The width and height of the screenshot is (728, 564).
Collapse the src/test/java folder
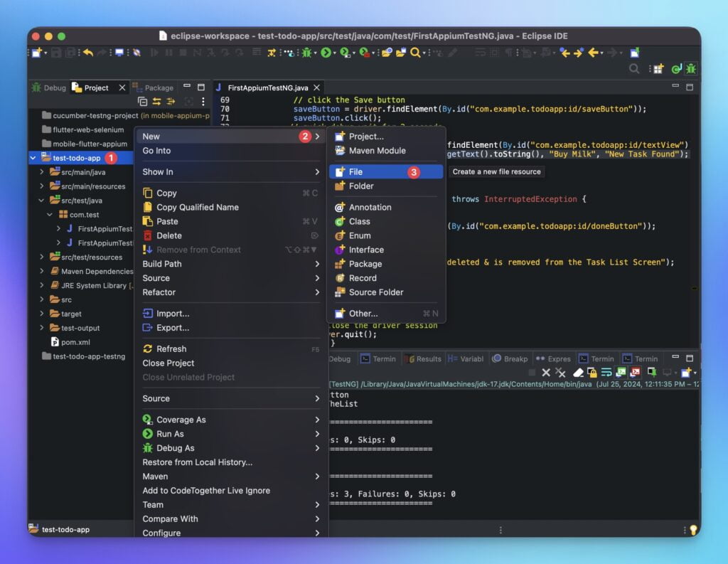41,201
